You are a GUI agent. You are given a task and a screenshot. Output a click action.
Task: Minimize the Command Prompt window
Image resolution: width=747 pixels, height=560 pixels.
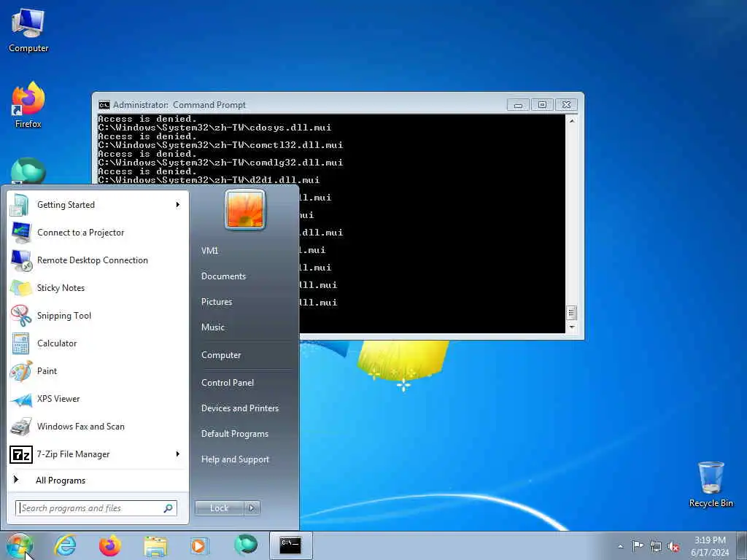pyautogui.click(x=518, y=105)
